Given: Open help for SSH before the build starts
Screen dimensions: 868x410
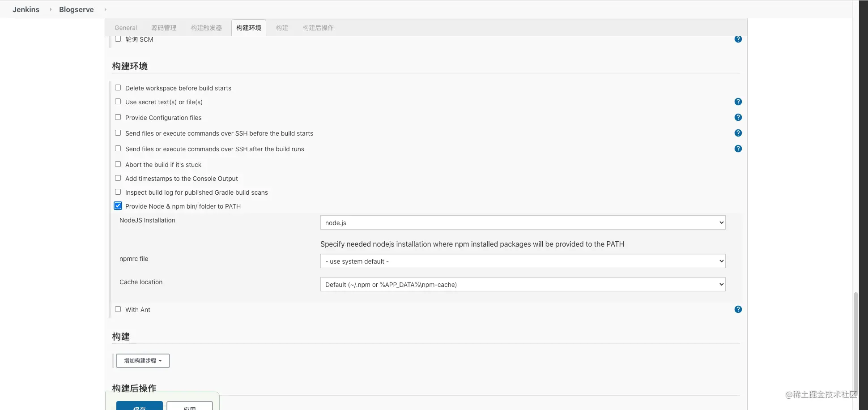Looking at the screenshot, I should (x=738, y=133).
